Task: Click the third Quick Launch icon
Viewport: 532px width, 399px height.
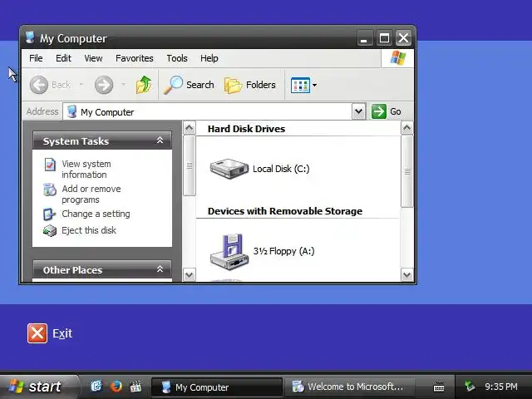Action: (x=135, y=386)
